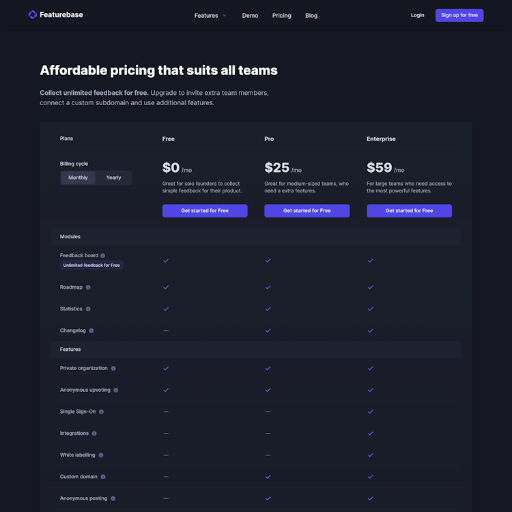Click the Affordable pricing headline
This screenshot has height=512, width=512.
pos(159,70)
